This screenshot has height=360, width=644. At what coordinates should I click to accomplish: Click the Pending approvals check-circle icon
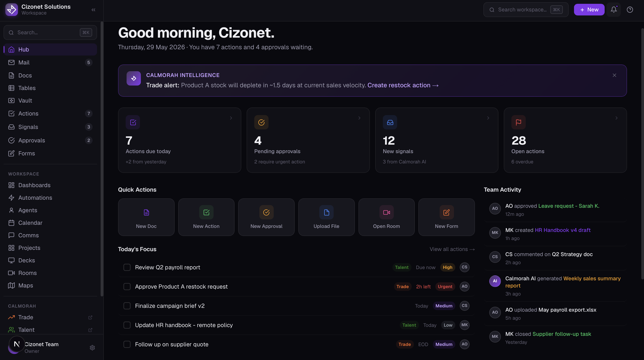(261, 122)
